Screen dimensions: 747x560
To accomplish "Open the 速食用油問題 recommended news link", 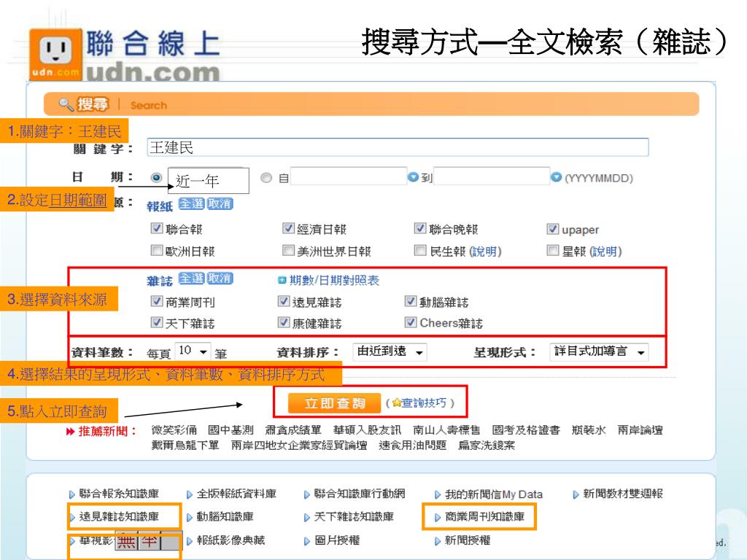I will click(x=413, y=446).
